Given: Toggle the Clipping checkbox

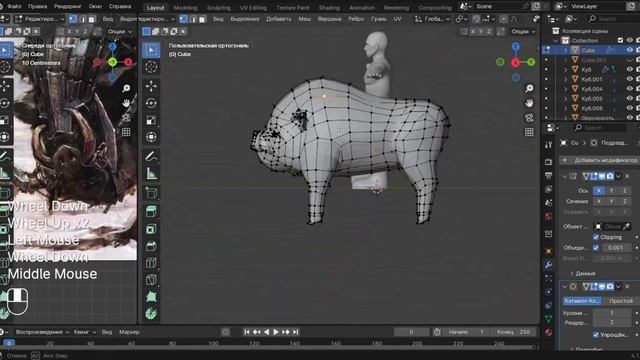Looking at the screenshot, I should [x=596, y=237].
